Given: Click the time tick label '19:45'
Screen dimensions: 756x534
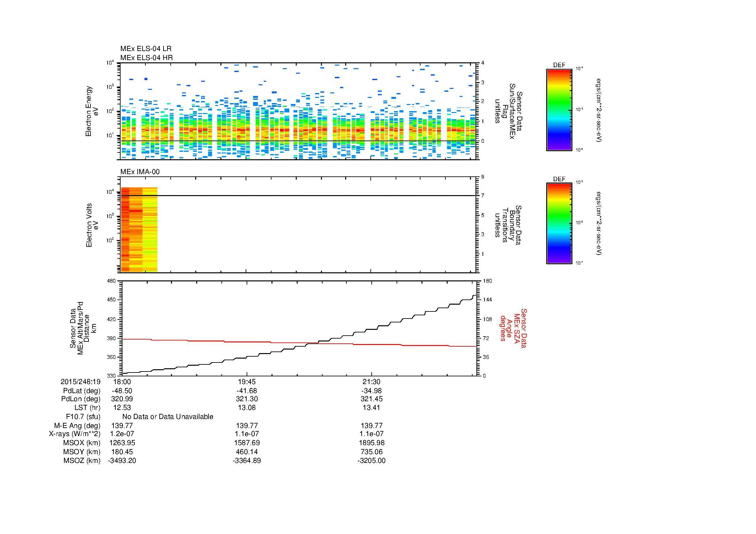Looking at the screenshot, I should [x=247, y=382].
